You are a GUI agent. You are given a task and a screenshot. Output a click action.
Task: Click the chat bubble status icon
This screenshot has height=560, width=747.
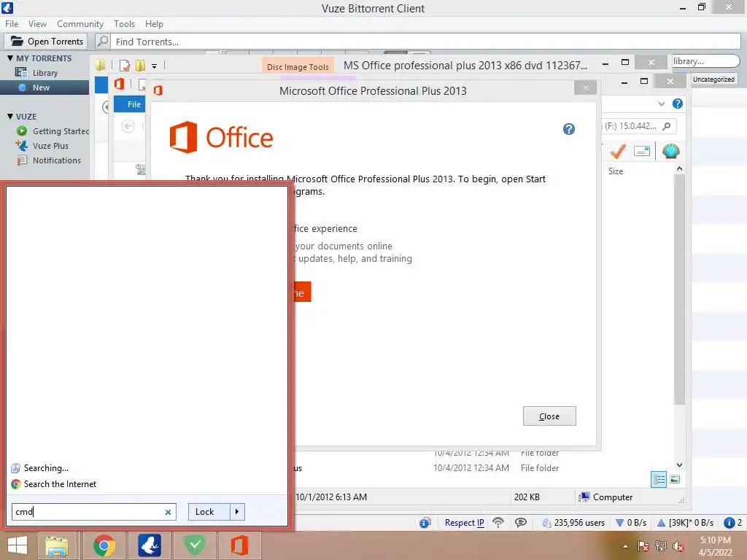pos(521,522)
